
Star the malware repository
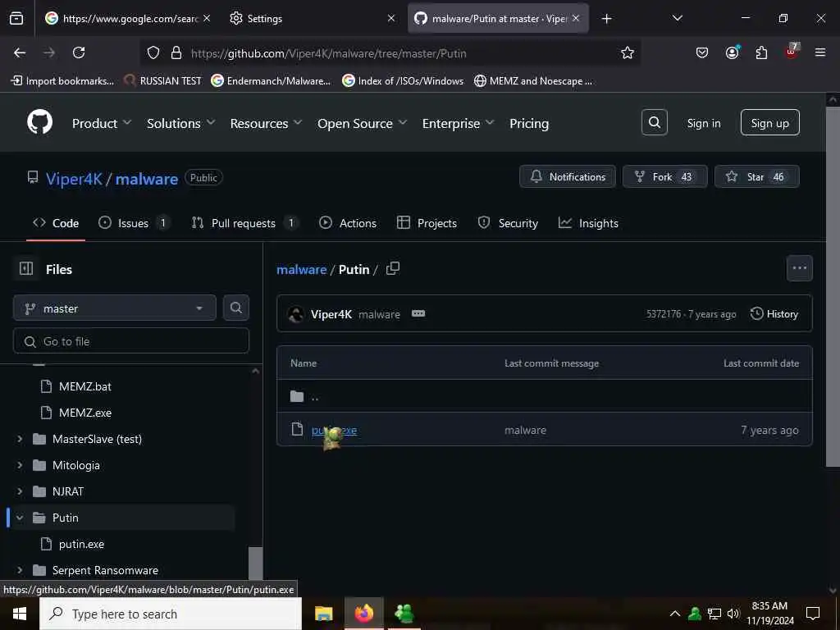pos(756,176)
